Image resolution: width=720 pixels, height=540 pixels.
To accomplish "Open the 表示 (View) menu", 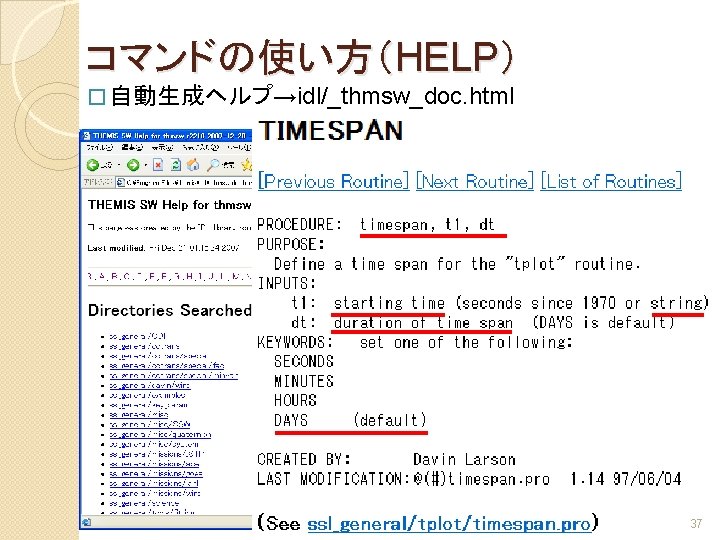I will click(163, 148).
